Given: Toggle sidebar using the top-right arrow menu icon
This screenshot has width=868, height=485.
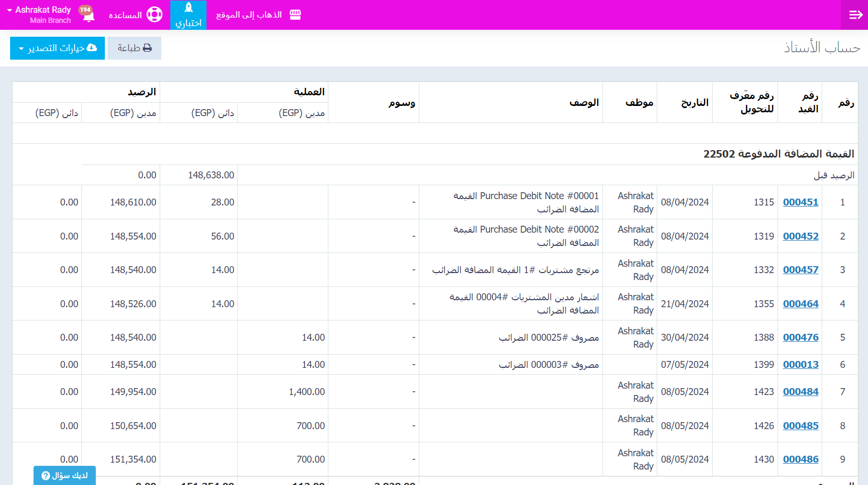Looking at the screenshot, I should pos(855,15).
